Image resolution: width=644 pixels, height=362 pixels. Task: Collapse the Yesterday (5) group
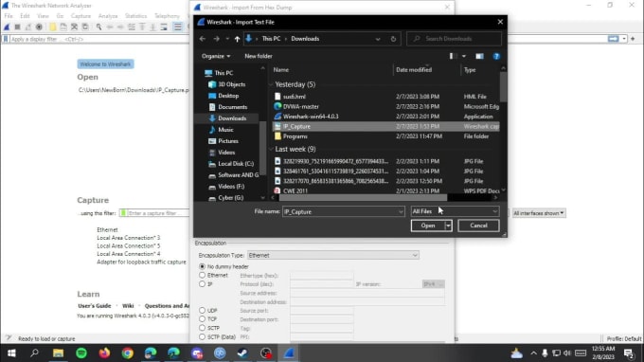[271, 84]
